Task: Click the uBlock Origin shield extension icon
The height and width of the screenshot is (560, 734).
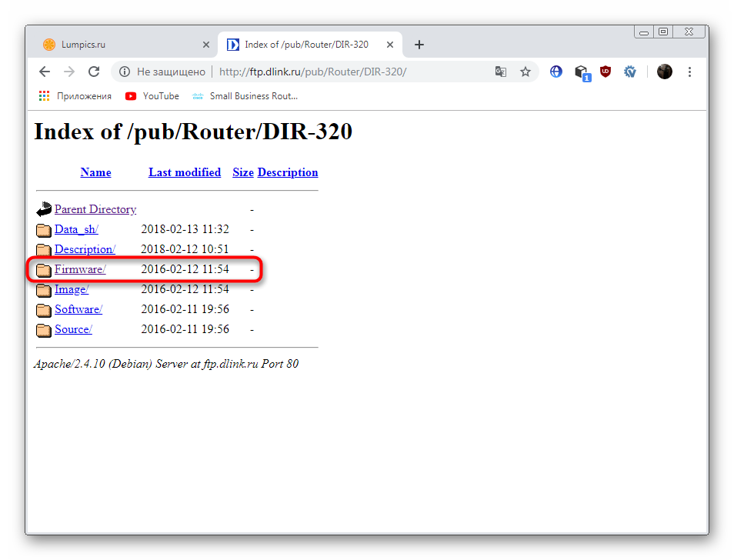Action: tap(606, 72)
